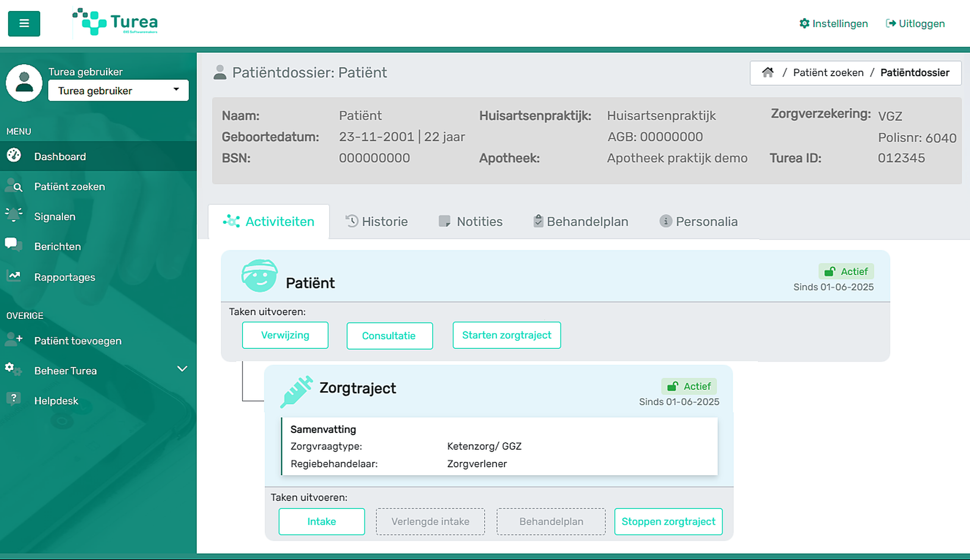Click the Patiënt zoeken magnifier icon
This screenshot has width=970, height=560.
pos(14,186)
